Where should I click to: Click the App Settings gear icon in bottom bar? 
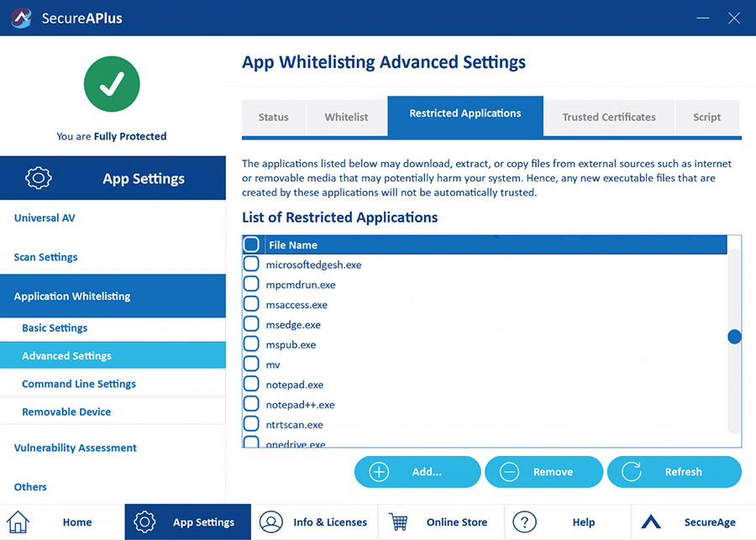point(144,522)
